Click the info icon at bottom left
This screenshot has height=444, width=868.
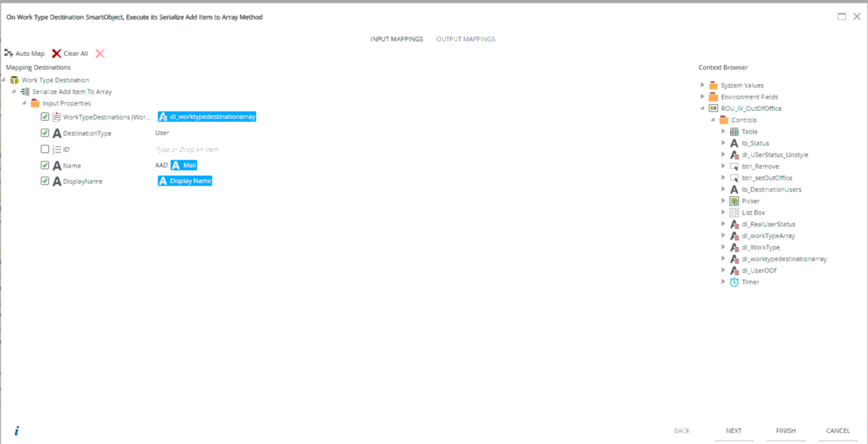tap(16, 431)
